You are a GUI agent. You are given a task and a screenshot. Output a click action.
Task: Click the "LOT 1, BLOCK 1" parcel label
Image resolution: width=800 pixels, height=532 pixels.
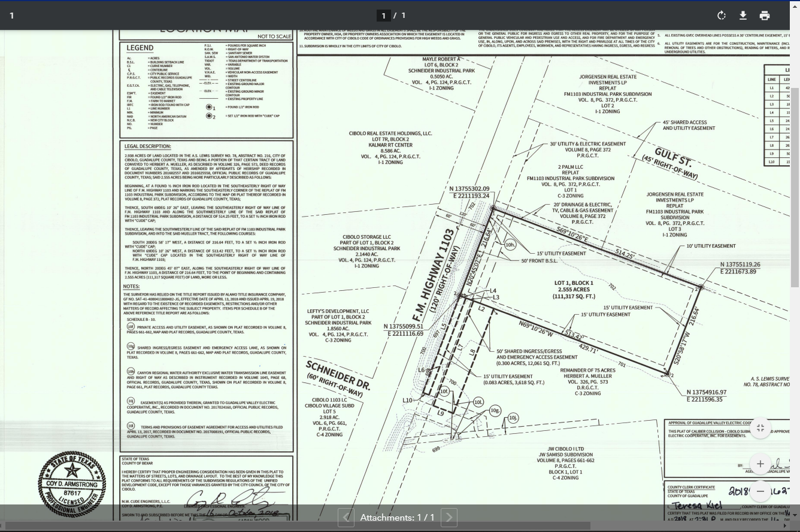pyautogui.click(x=574, y=283)
